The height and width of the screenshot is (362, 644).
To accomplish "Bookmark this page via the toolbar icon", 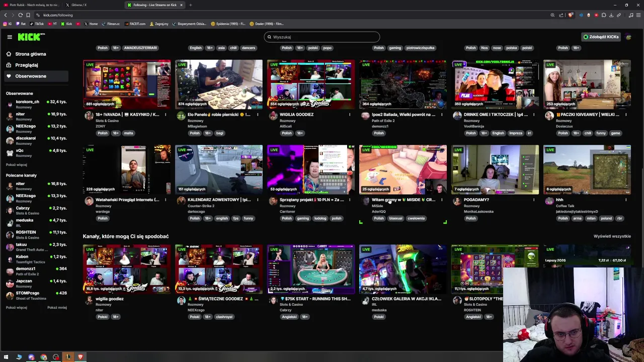I will point(28,15).
